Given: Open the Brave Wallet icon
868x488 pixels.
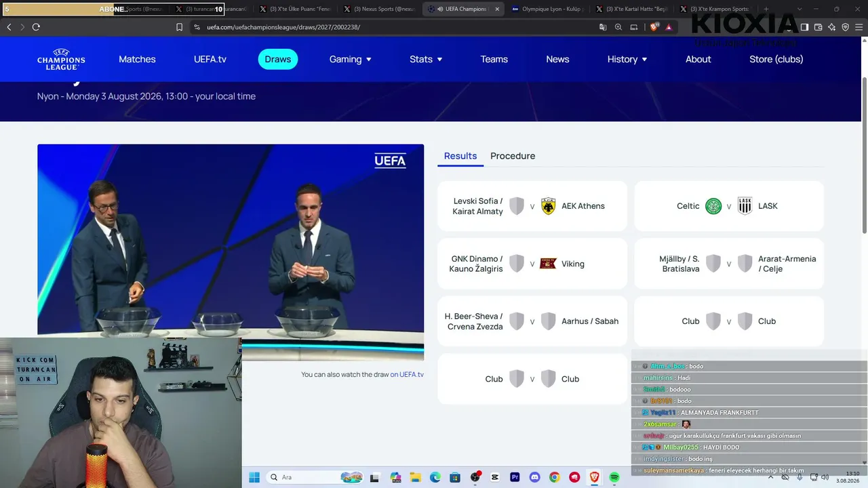Looking at the screenshot, I should (x=818, y=27).
